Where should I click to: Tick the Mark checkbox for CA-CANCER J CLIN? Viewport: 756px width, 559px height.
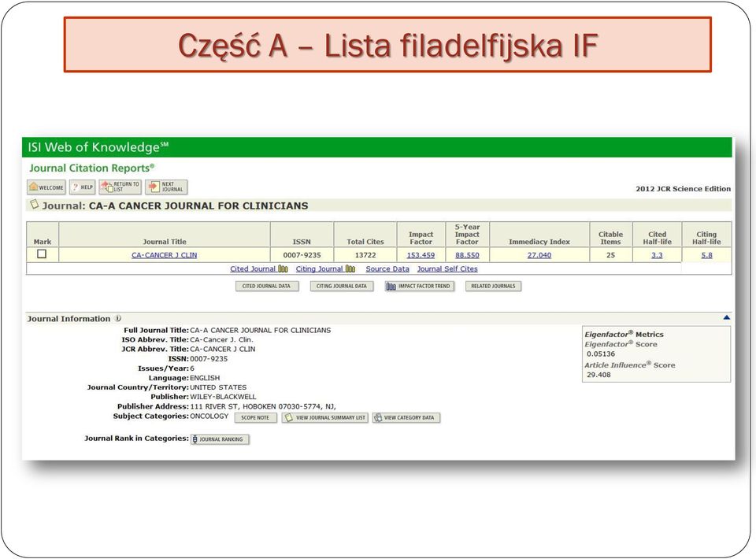tap(42, 254)
